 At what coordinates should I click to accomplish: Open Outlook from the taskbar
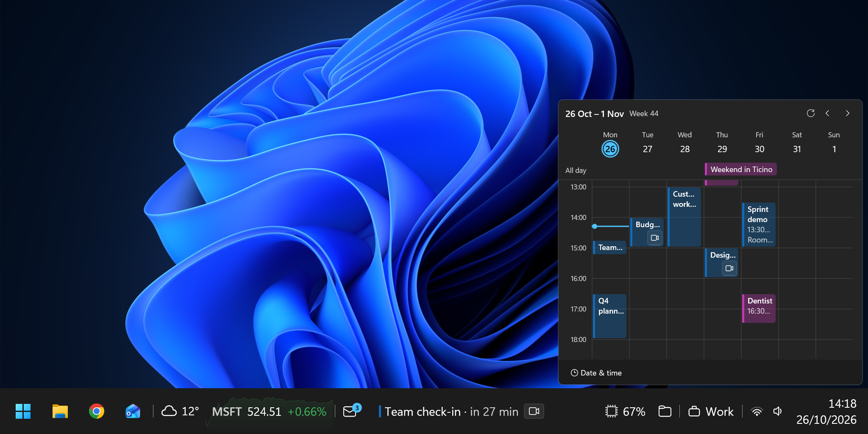[133, 411]
